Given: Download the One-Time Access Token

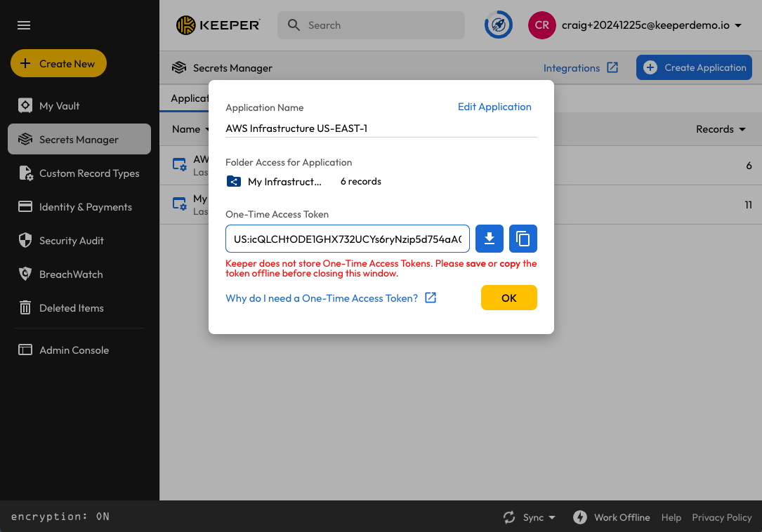Looking at the screenshot, I should 490,239.
